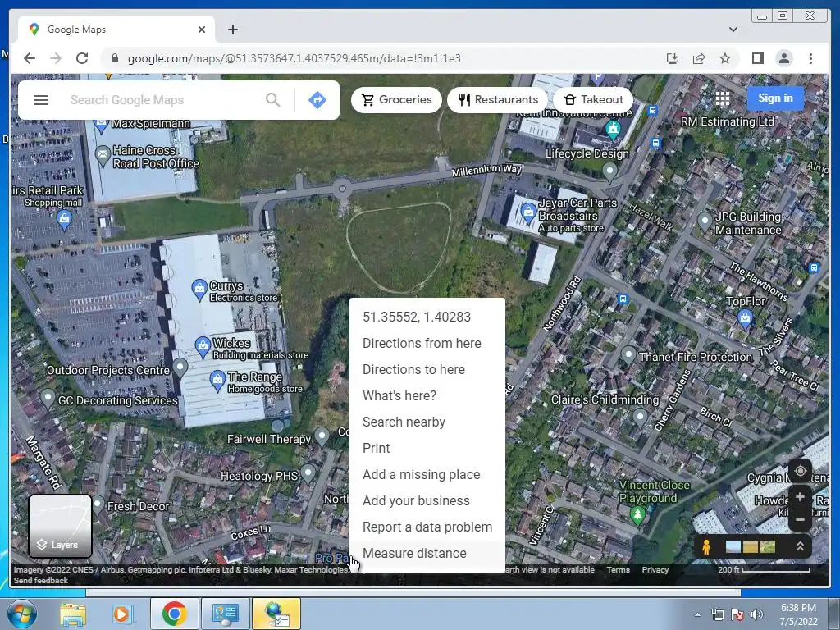Click the browser Back arrow
This screenshot has width=840, height=630.
[30, 58]
